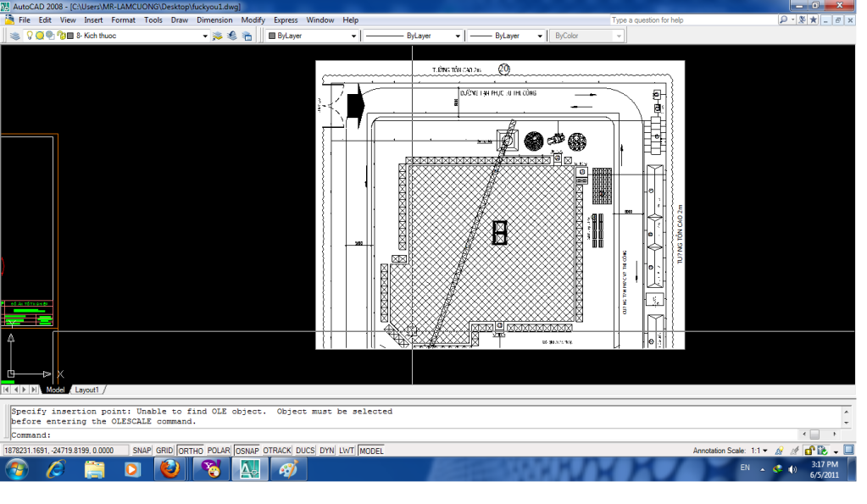The width and height of the screenshot is (867, 504).
Task: Open the ByLayer color control dropdown
Action: coord(353,36)
